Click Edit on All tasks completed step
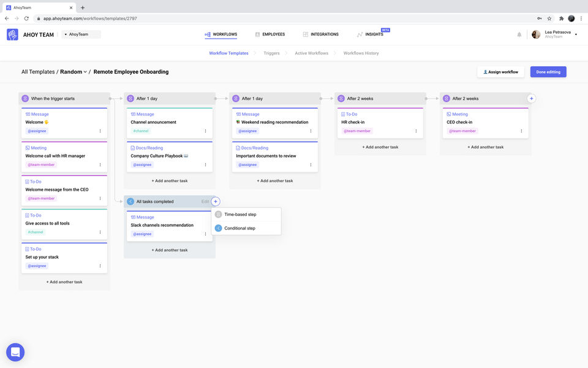This screenshot has height=368, width=588. (x=205, y=202)
